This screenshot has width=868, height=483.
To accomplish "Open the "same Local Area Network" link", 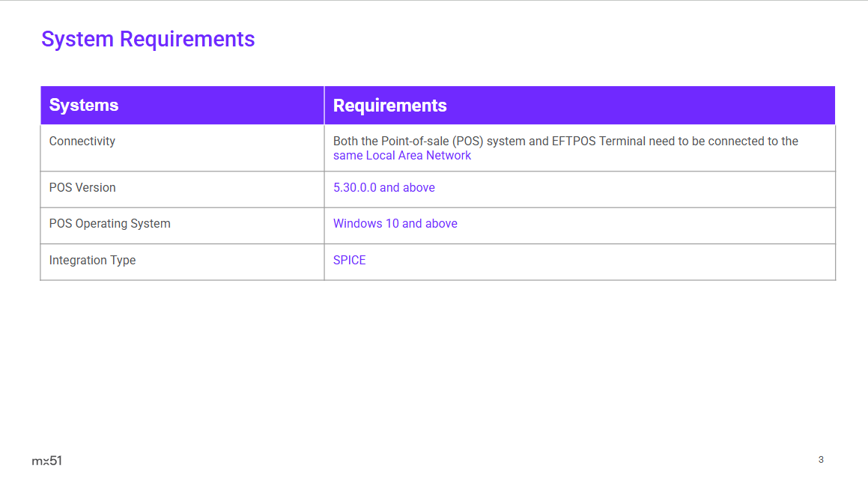I will (x=402, y=156).
